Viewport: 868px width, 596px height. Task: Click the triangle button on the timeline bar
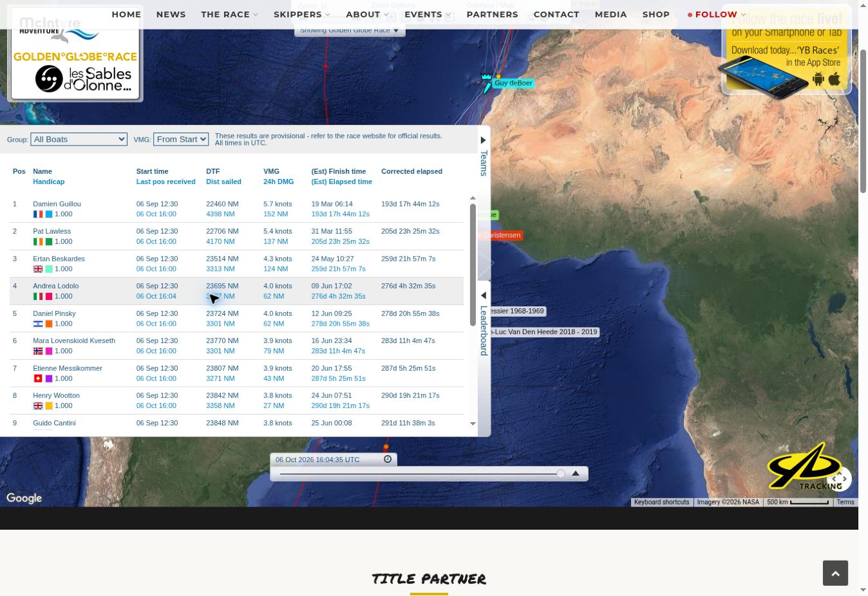click(x=576, y=474)
